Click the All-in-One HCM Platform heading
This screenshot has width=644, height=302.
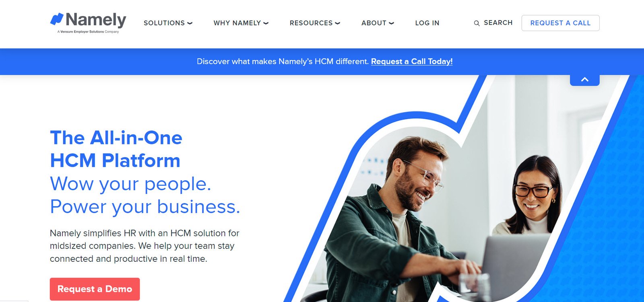point(116,149)
